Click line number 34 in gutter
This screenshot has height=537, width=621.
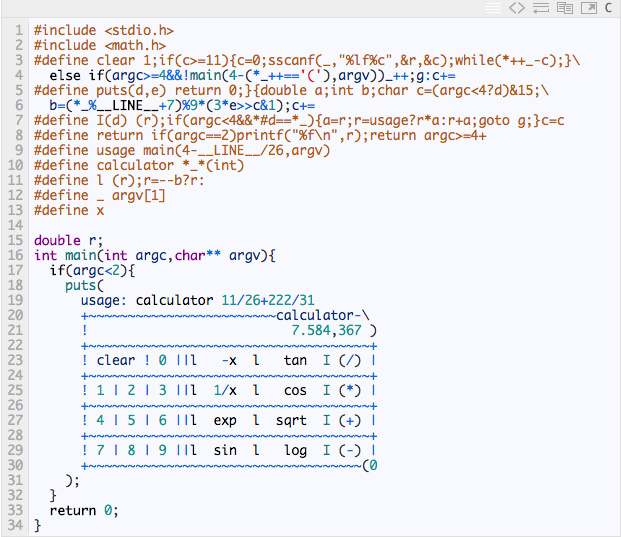tap(15, 526)
